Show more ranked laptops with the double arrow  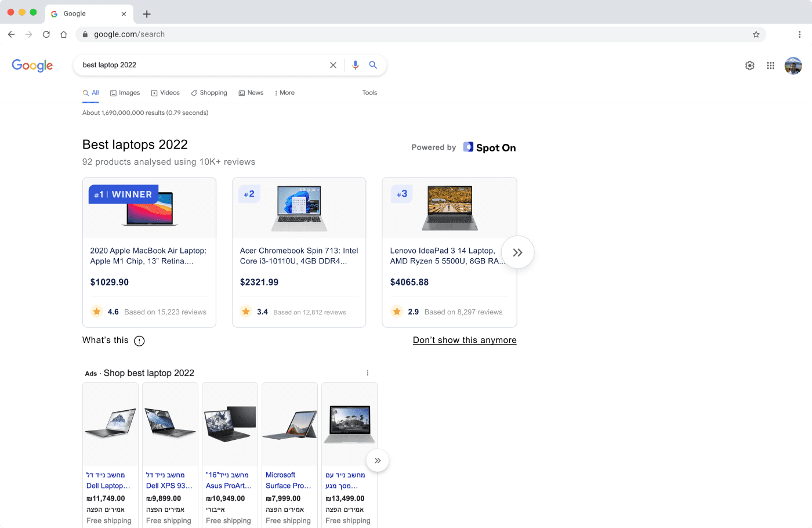click(517, 252)
